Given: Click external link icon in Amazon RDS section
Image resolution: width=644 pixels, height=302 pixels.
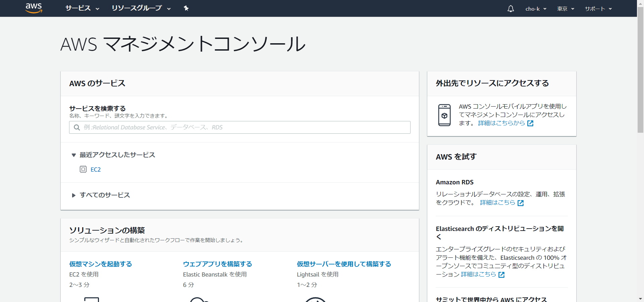Looking at the screenshot, I should (x=521, y=203).
